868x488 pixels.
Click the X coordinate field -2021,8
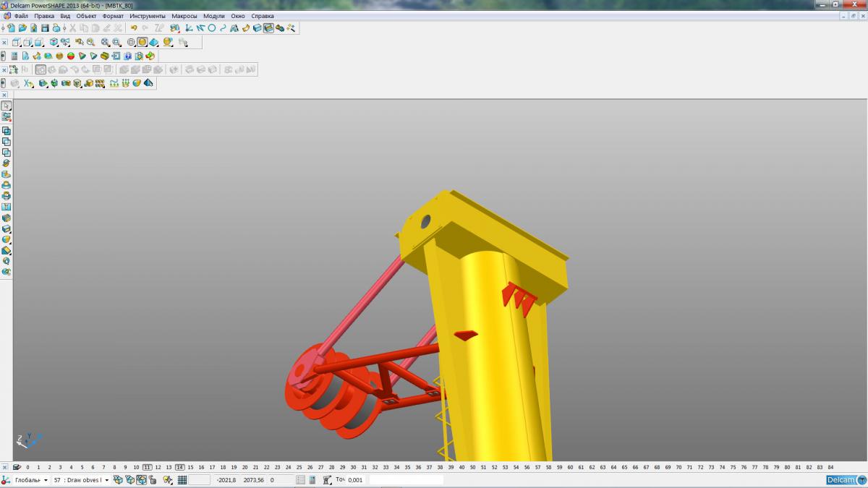[226, 480]
